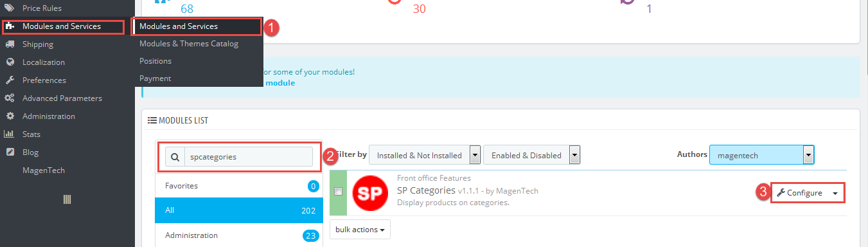Image resolution: width=868 pixels, height=247 pixels.
Task: Click Modules List panel header icon
Action: [x=152, y=120]
